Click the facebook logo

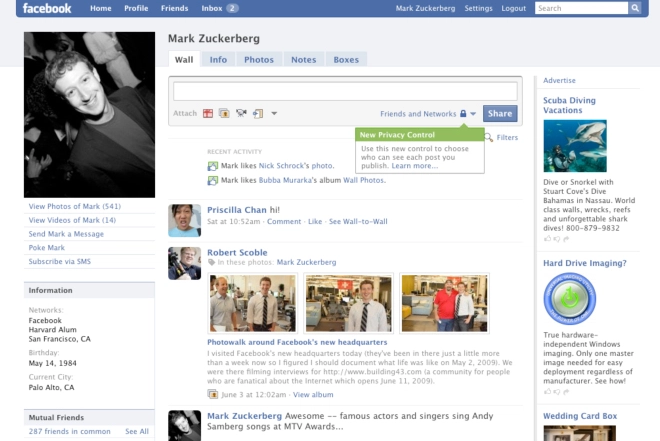[x=47, y=9]
